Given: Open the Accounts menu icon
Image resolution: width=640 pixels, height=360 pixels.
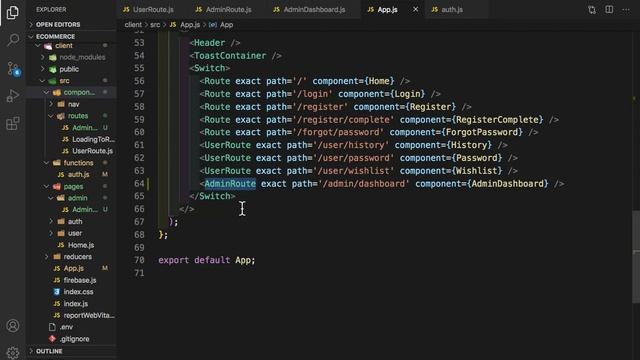Looking at the screenshot, I should click(x=13, y=326).
